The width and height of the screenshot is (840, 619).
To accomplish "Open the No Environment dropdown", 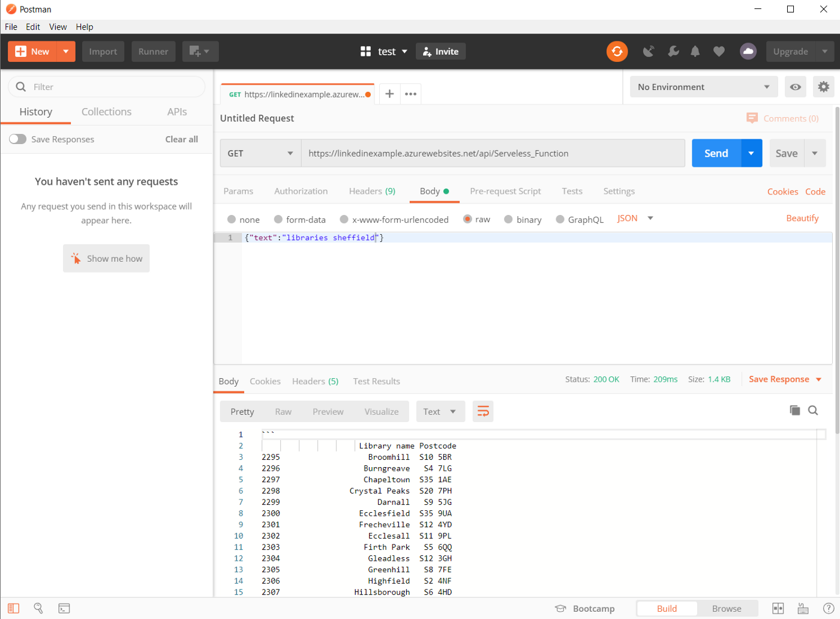I will [x=703, y=87].
